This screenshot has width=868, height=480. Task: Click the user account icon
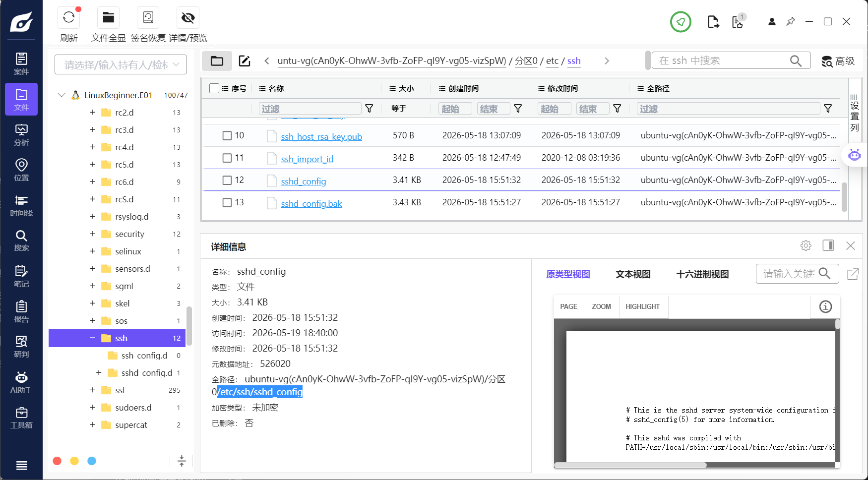point(772,22)
